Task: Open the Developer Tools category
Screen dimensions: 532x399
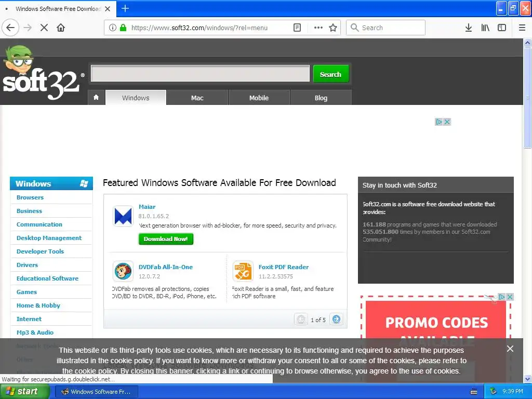Action: point(41,252)
